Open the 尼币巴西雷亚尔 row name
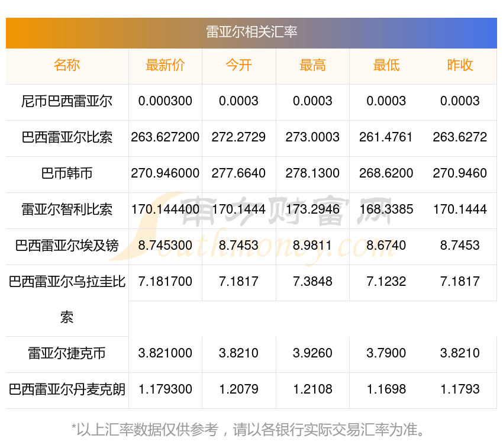The height and width of the screenshot is (448, 503). point(67,101)
